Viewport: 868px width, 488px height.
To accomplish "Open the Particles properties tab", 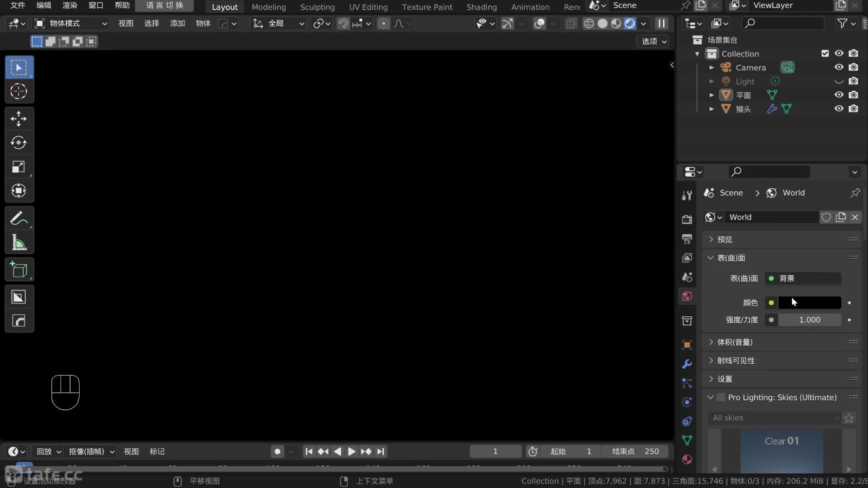I will click(x=687, y=383).
